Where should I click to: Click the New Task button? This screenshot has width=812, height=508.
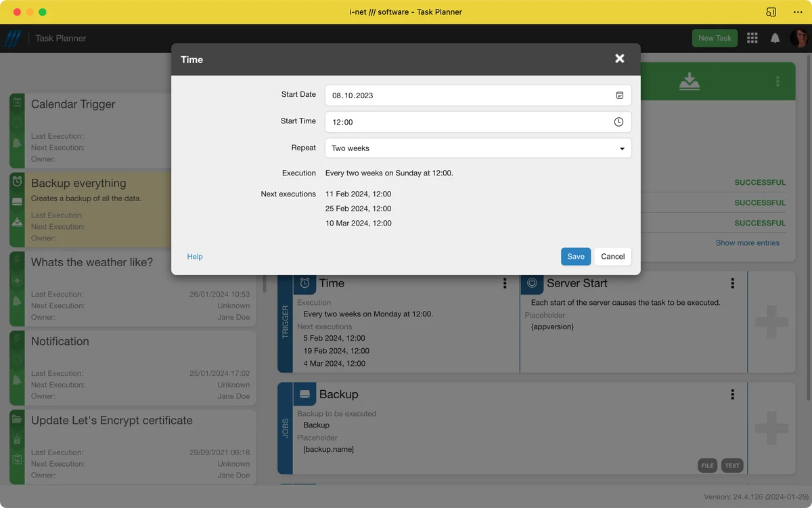click(714, 39)
